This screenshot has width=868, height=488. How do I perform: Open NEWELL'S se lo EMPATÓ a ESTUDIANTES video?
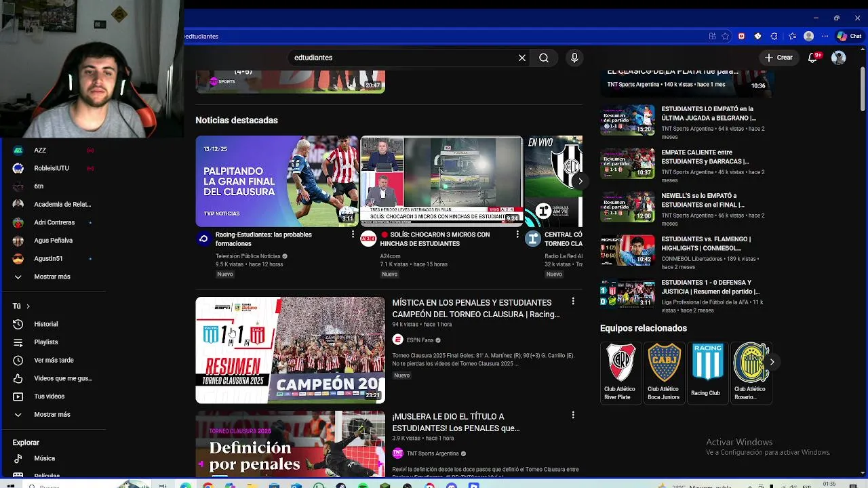coord(703,200)
